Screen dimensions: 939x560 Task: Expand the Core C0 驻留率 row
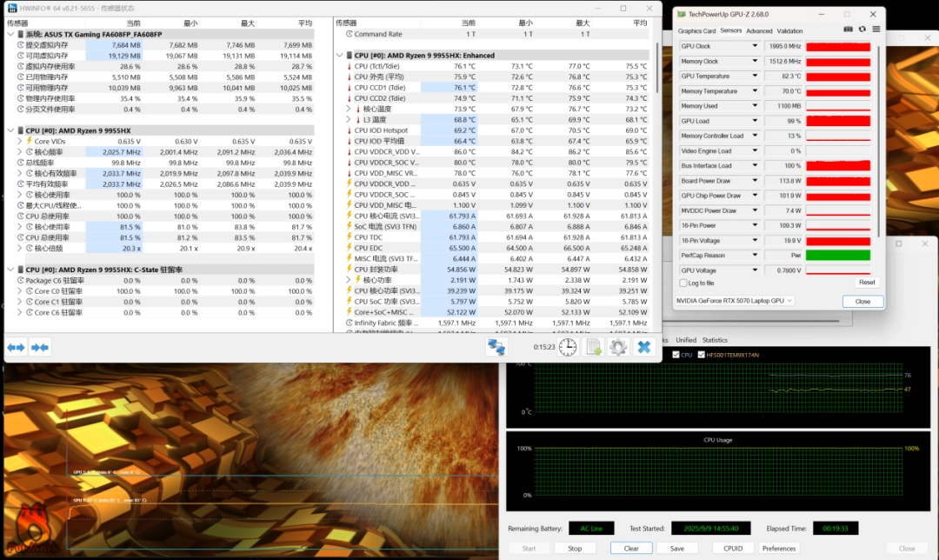coord(20,291)
